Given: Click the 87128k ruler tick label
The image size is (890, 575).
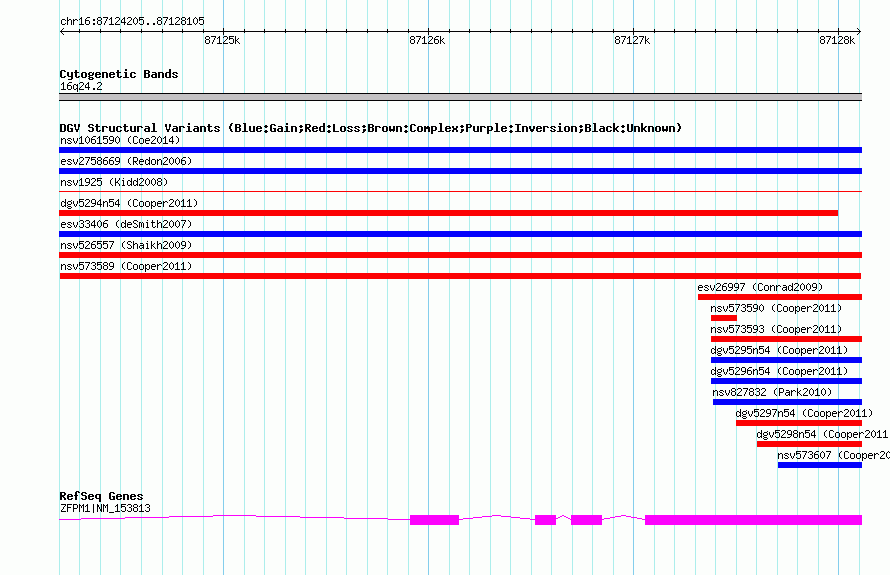Looking at the screenshot, I should coord(837,40).
